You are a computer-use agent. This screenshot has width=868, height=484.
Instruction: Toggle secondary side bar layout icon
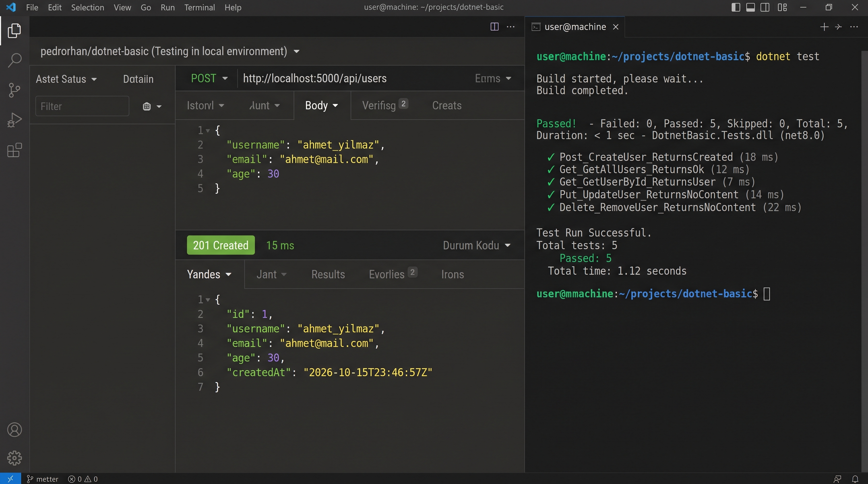765,7
